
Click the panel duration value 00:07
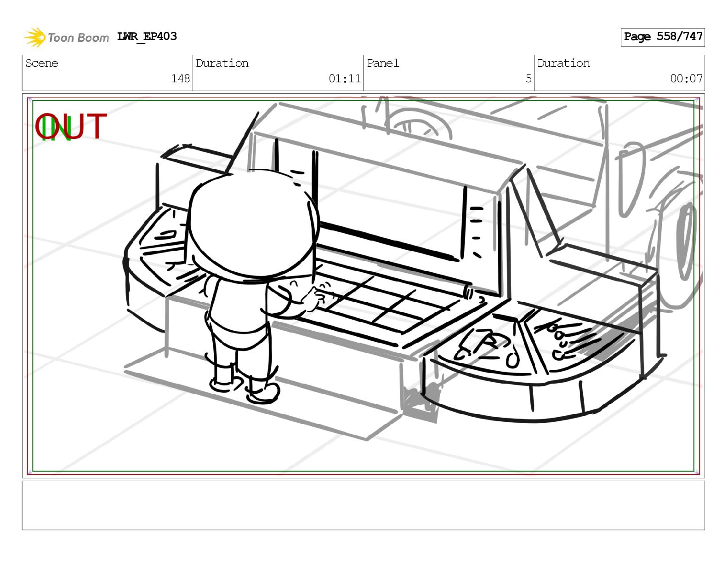(686, 79)
